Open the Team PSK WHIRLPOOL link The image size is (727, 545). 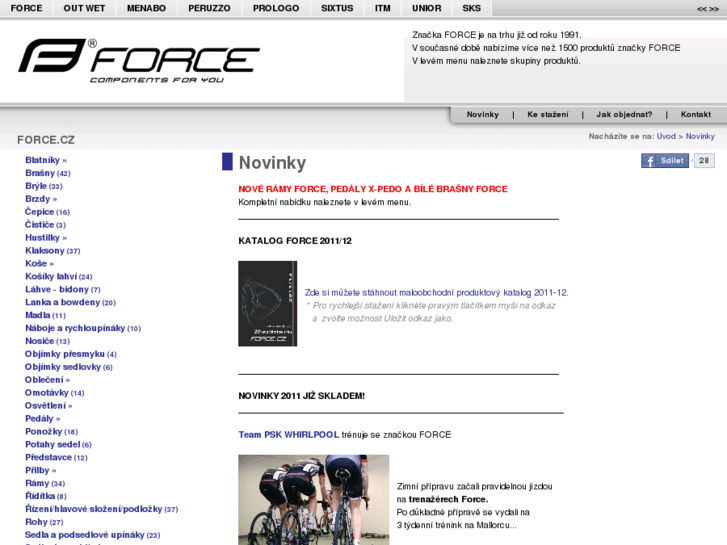[288, 435]
